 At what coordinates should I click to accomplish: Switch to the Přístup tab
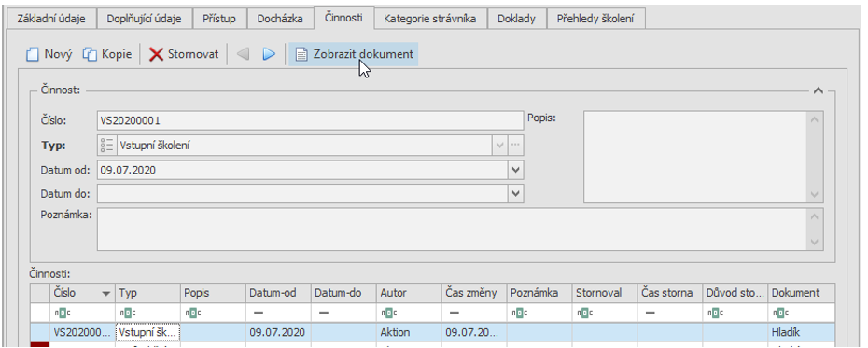[219, 19]
